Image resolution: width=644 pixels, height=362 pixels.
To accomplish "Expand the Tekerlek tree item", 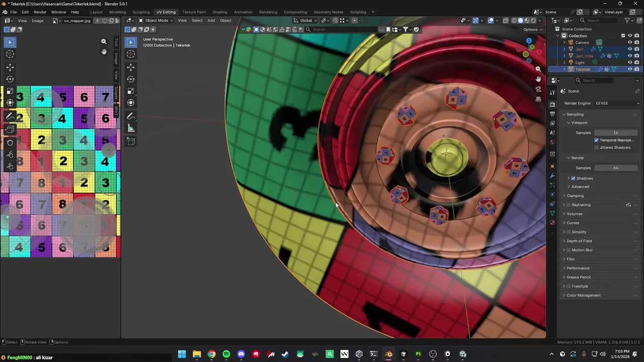I will click(564, 69).
